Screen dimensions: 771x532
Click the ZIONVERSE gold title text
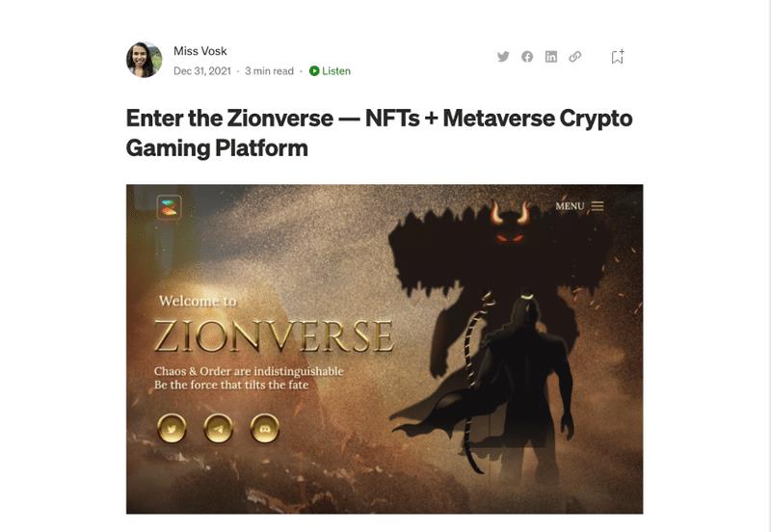pyautogui.click(x=274, y=335)
